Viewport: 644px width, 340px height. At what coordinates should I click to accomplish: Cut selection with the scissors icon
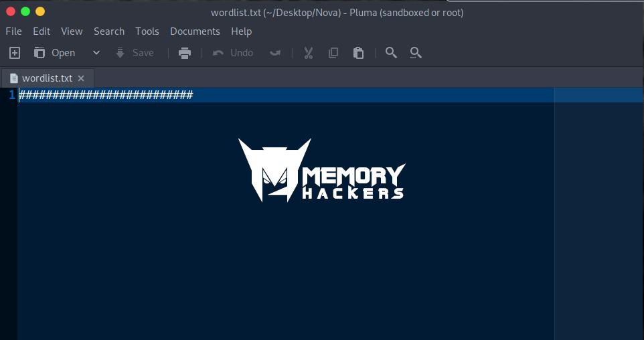309,53
